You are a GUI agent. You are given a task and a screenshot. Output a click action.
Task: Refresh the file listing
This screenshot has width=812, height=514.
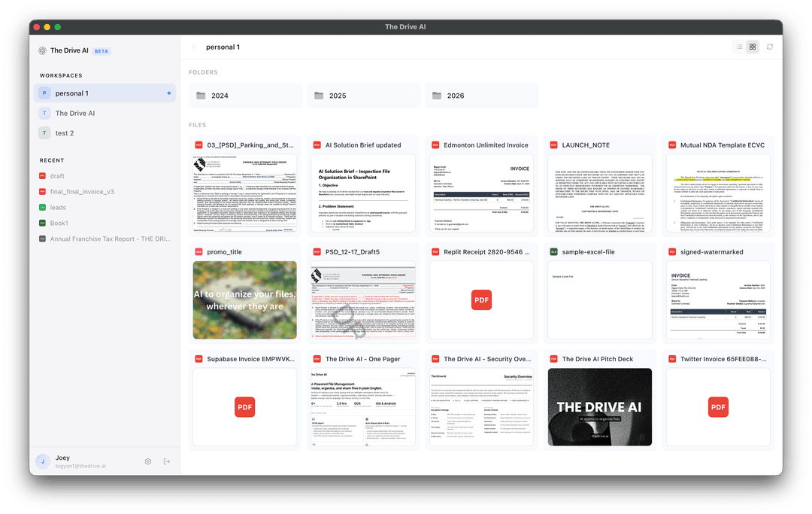coord(770,47)
